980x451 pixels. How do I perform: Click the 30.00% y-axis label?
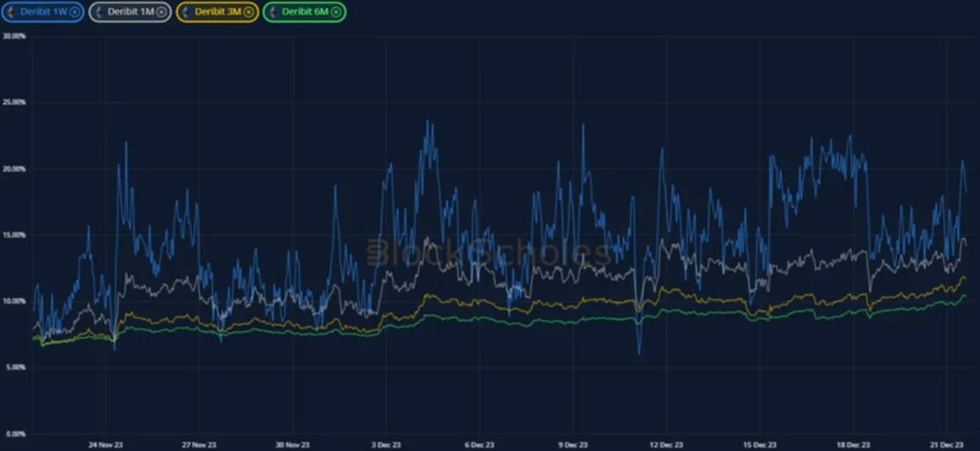(14, 36)
